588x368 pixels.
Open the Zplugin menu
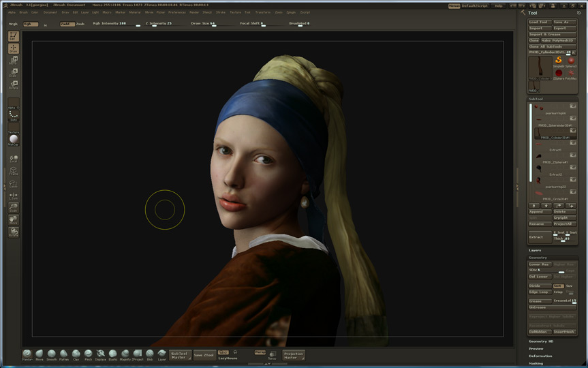[291, 12]
